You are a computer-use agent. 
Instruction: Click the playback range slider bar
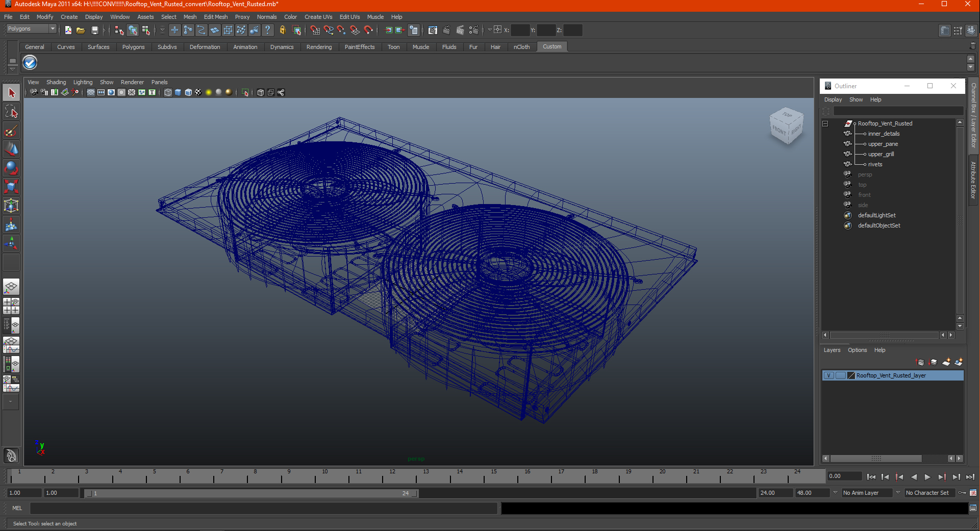point(251,493)
